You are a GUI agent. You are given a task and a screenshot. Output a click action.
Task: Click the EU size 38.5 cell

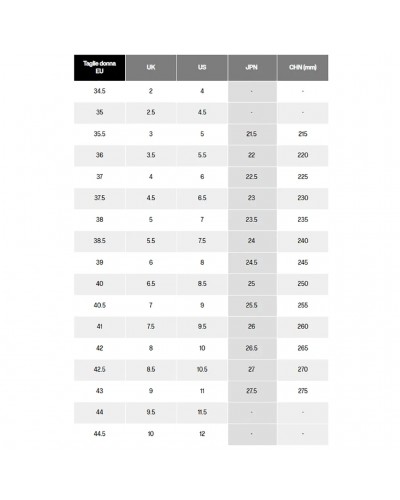coord(100,241)
